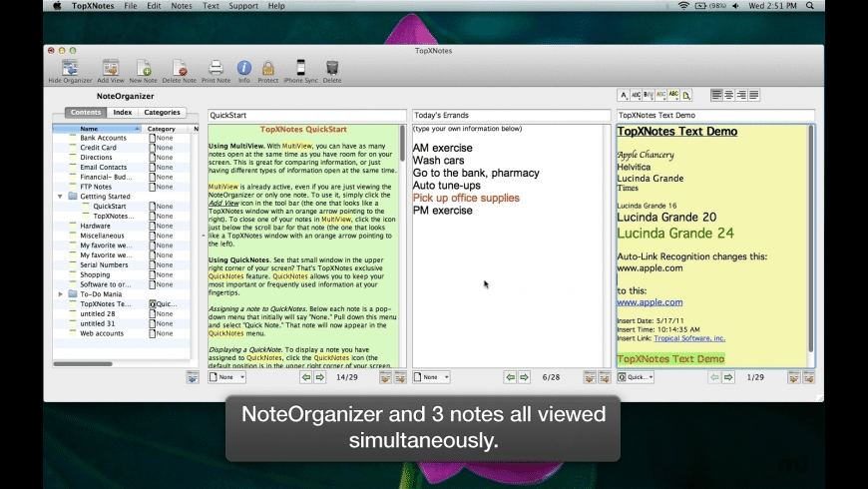Image resolution: width=868 pixels, height=489 pixels.
Task: Toggle justified text alignment
Action: [x=753, y=95]
